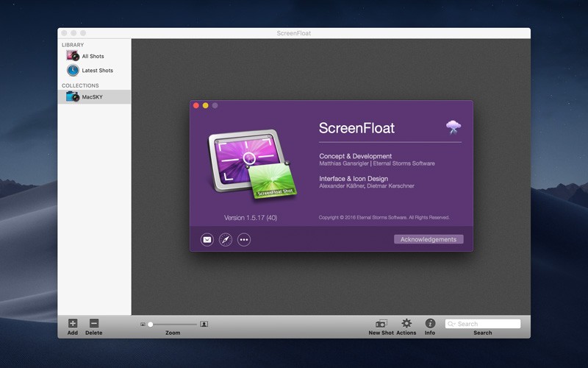Click the Add plus toolbar icon

[73, 323]
